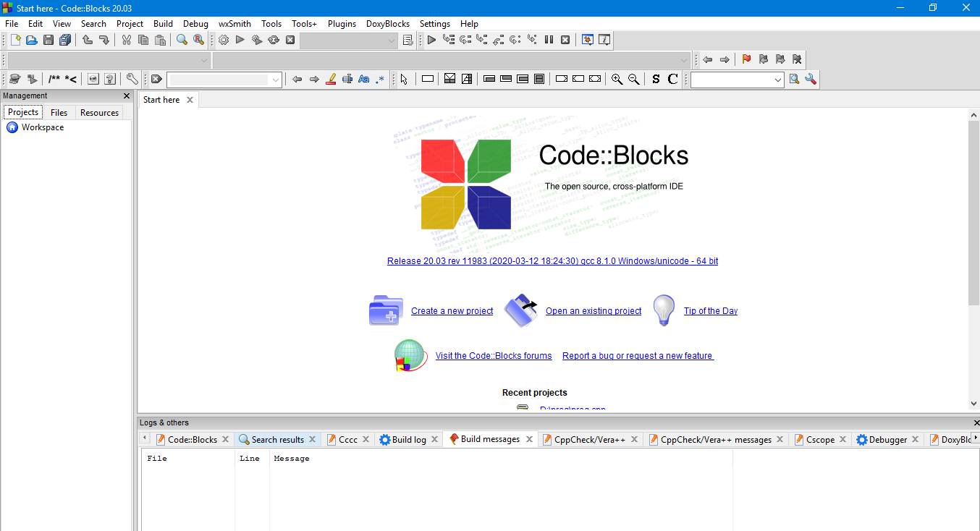Toggle the red bookmark flag
The image size is (980, 531).
[x=747, y=59]
